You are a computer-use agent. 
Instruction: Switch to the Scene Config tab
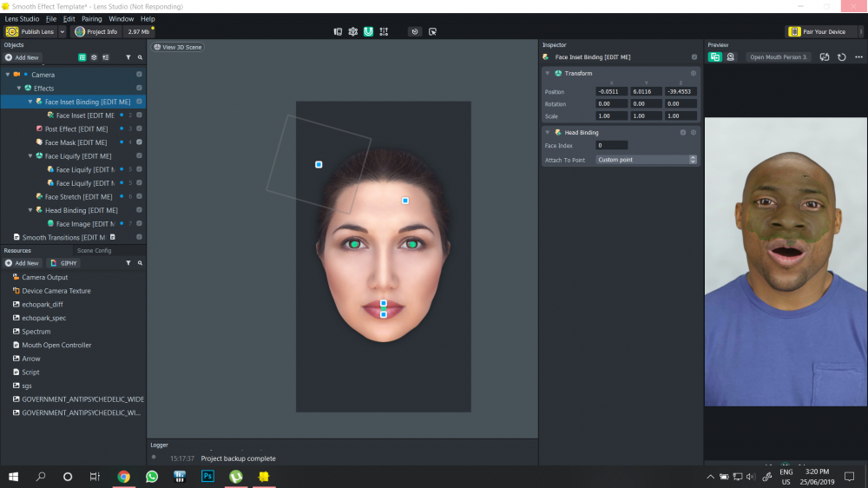94,250
